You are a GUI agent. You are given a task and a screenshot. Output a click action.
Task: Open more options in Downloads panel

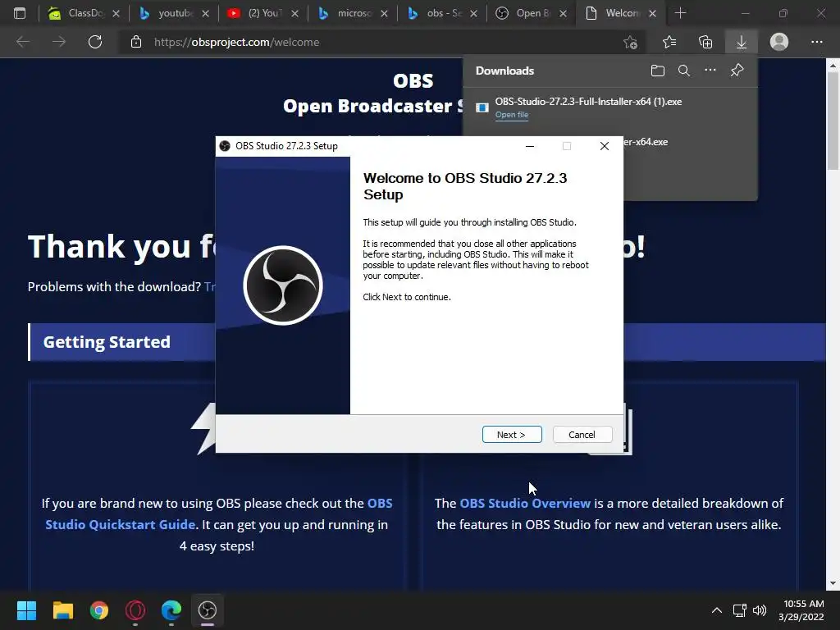coord(710,71)
